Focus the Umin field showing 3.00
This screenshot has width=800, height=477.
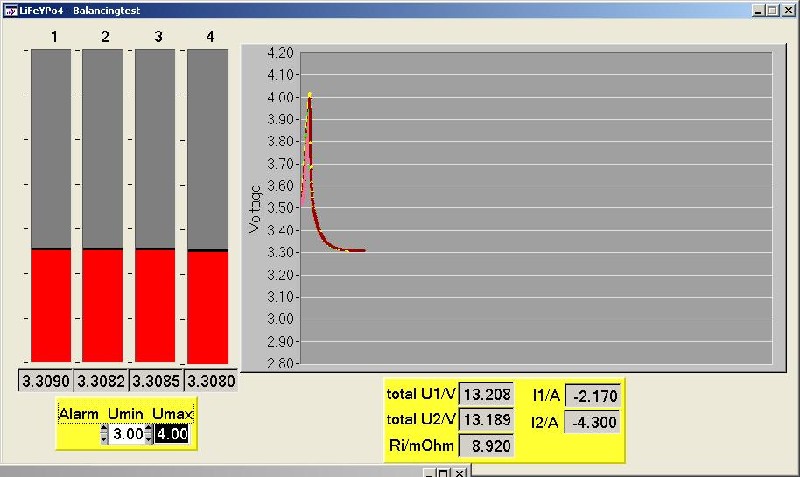[x=127, y=434]
